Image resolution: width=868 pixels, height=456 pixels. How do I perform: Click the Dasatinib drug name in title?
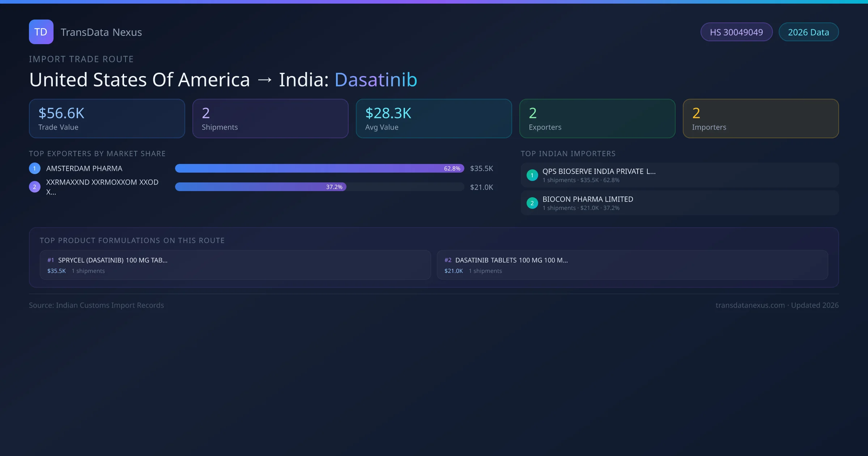click(376, 79)
